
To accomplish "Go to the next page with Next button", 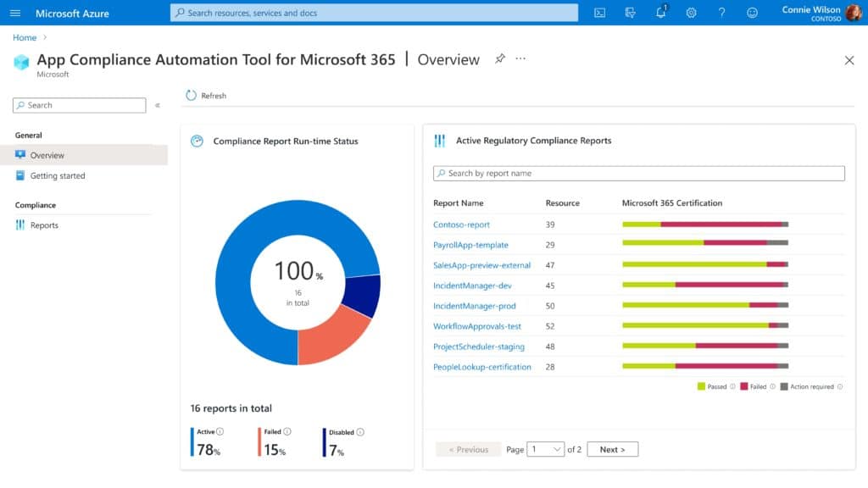I will (612, 449).
